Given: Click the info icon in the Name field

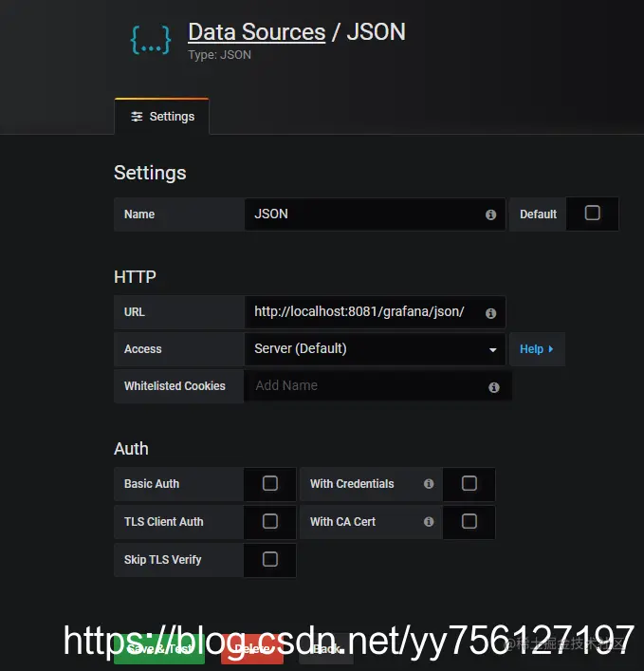Looking at the screenshot, I should click(x=490, y=214).
